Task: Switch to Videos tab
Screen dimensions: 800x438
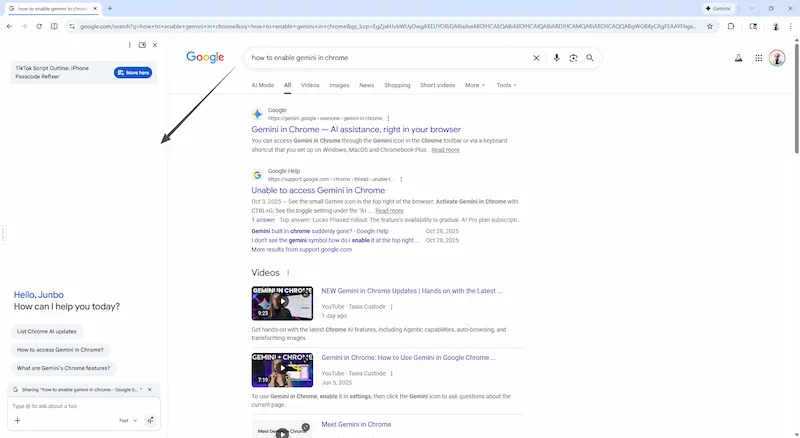Action: 310,85
